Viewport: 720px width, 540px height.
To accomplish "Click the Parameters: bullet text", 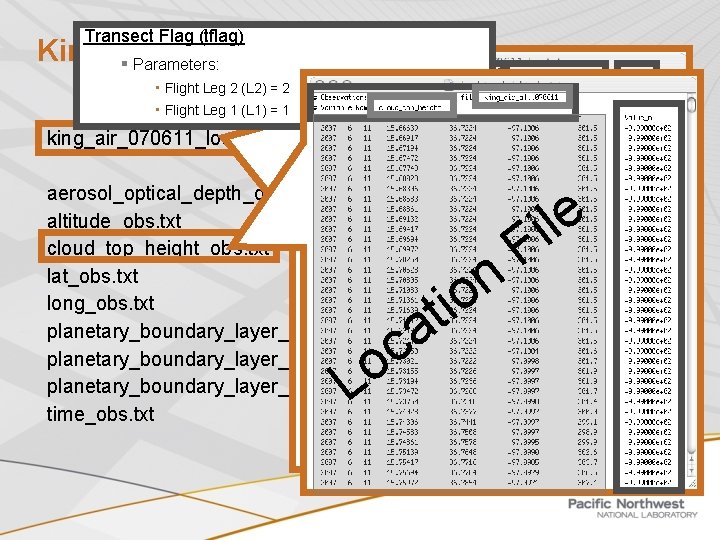I will (175, 65).
